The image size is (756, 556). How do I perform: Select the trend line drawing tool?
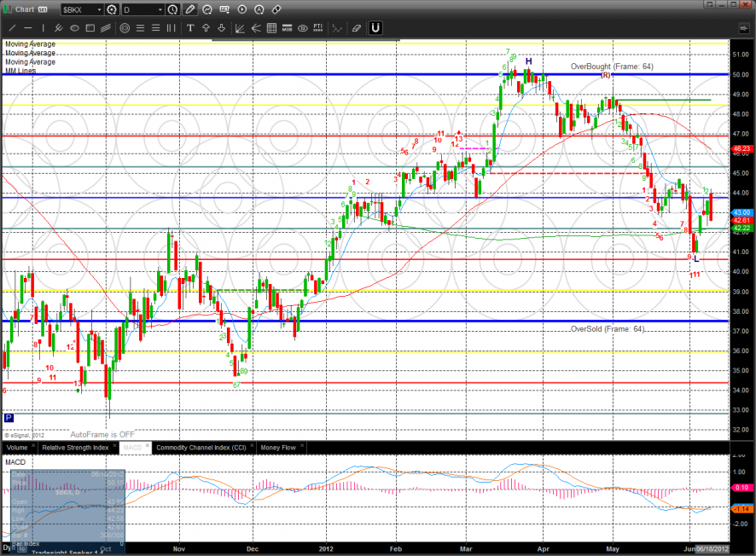pyautogui.click(x=12, y=28)
